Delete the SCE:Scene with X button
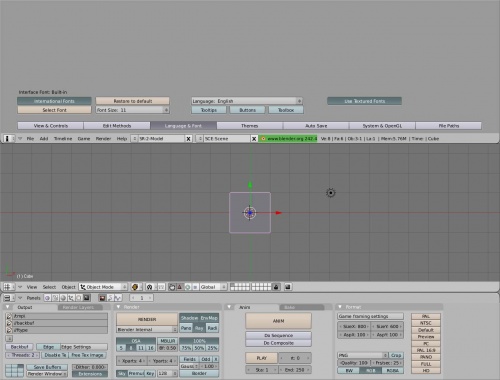This screenshot has width=500, height=380. [x=254, y=139]
